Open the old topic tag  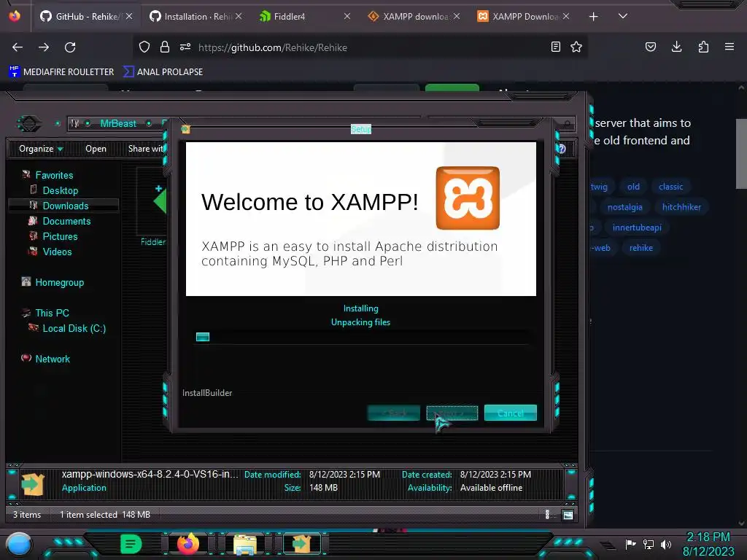coord(633,187)
